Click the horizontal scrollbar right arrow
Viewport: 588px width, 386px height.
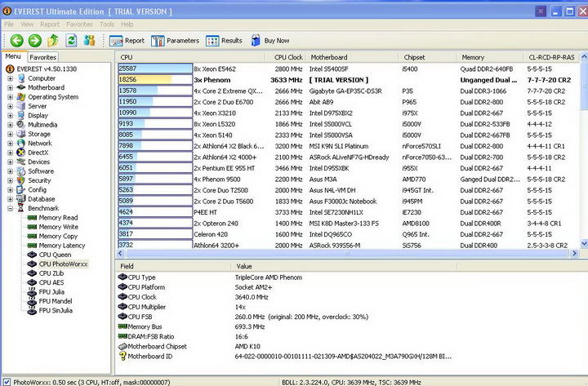point(574,253)
